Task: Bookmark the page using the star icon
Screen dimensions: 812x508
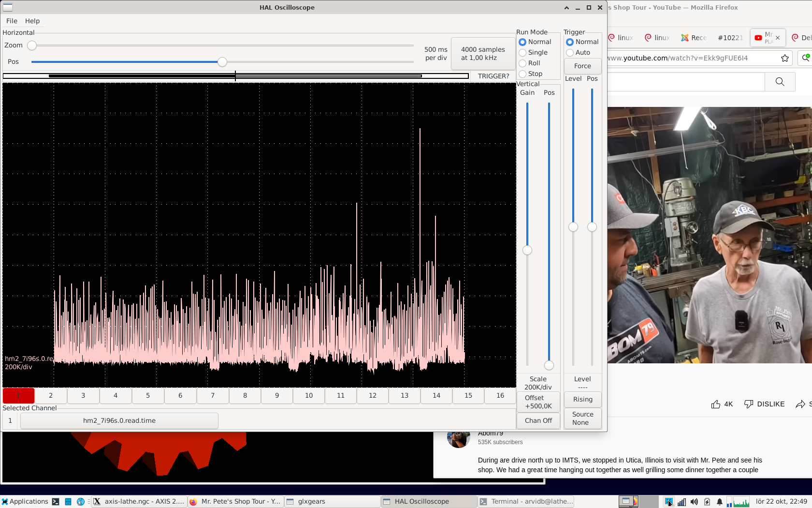Action: pos(785,58)
